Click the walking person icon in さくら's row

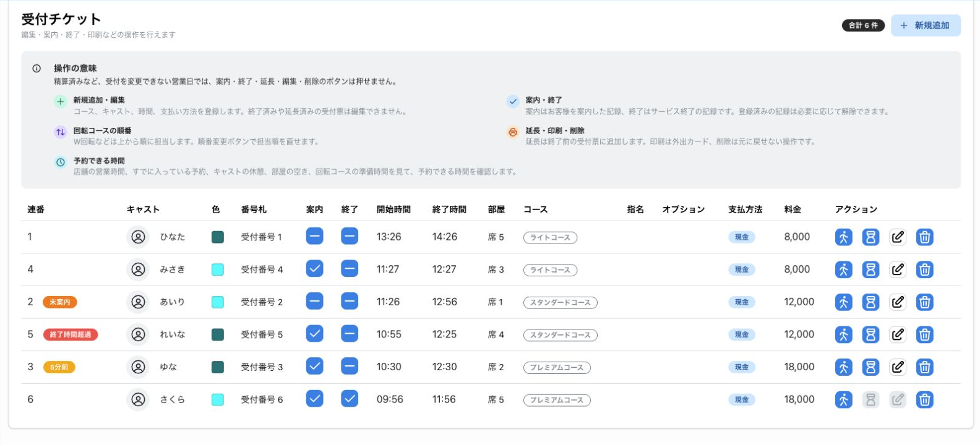click(843, 400)
